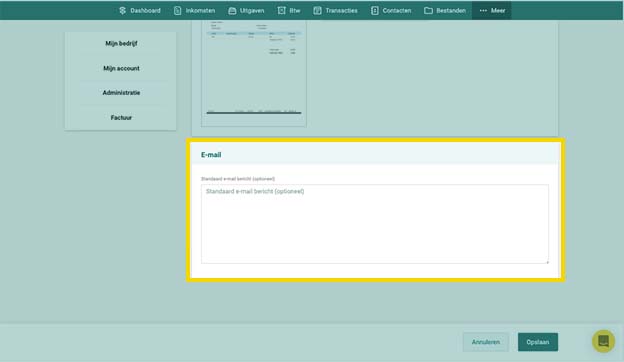624x362 pixels.
Task: Go to the Contacten page
Action: pyautogui.click(x=391, y=11)
